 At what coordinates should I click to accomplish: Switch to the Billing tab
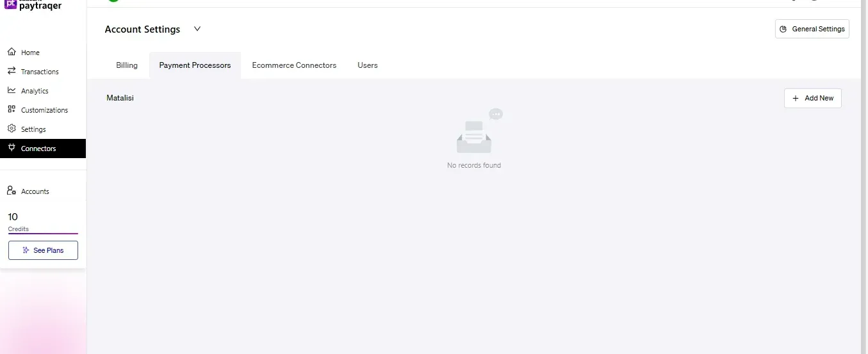click(x=127, y=65)
